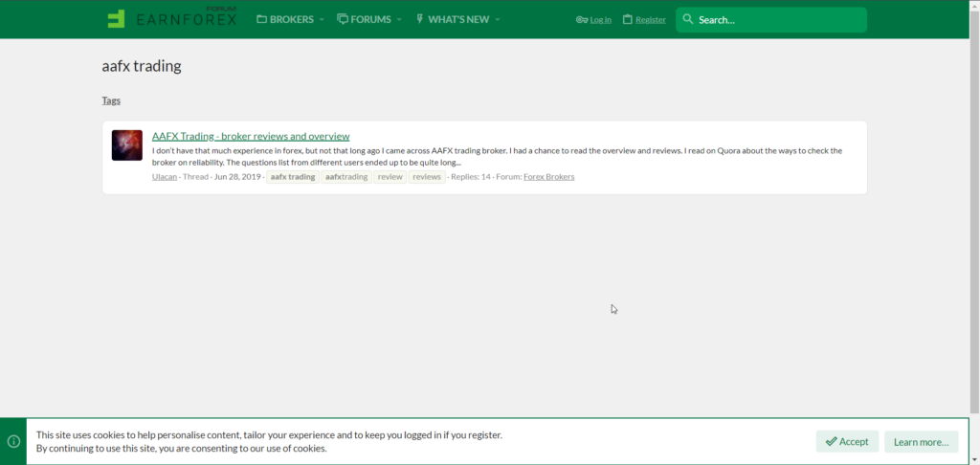Open the EarnForex forum logo homepage
This screenshot has height=465, width=980.
pos(172,18)
